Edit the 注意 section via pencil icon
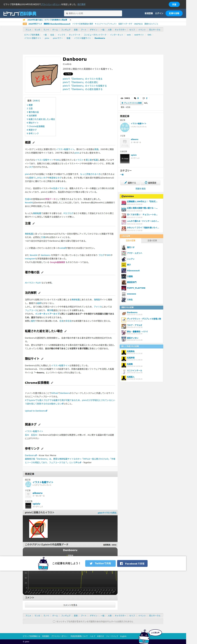The height and width of the screenshot is (644, 197). tap(33, 223)
